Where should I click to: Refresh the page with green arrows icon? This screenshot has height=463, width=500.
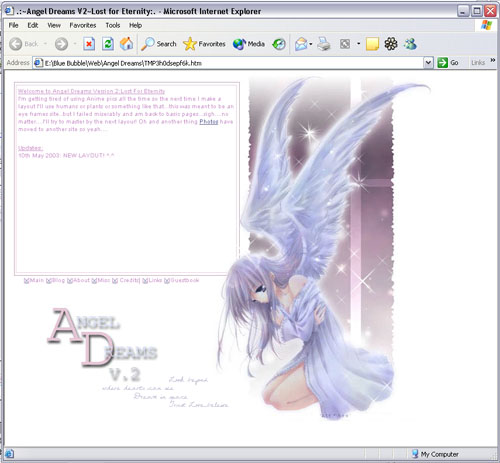point(108,44)
